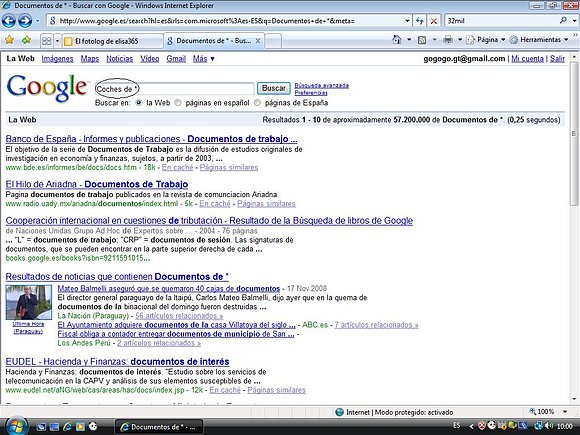580x435 pixels.
Task: Open EUDEL Hacienda y Finanzas result
Action: pyautogui.click(x=117, y=362)
